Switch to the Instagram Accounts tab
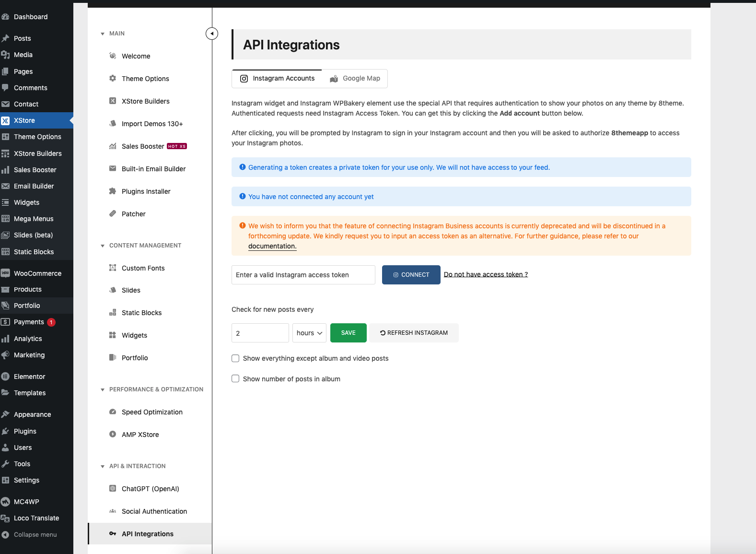The image size is (756, 554). tap(277, 78)
